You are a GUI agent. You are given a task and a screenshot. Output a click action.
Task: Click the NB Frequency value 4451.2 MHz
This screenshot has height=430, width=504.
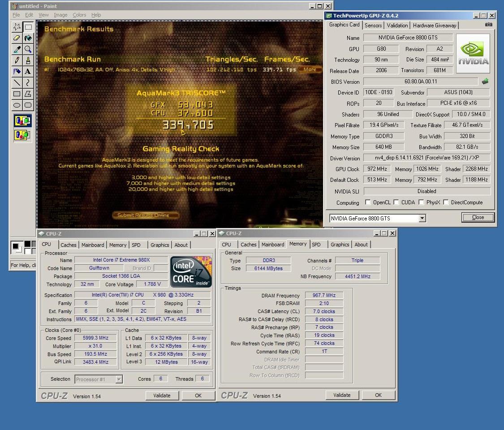click(x=358, y=276)
